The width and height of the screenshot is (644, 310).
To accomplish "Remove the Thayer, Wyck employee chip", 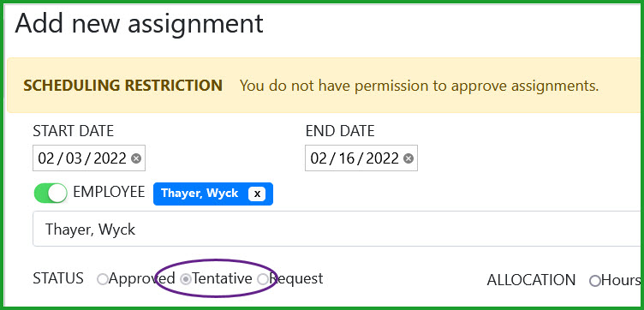I will point(257,194).
